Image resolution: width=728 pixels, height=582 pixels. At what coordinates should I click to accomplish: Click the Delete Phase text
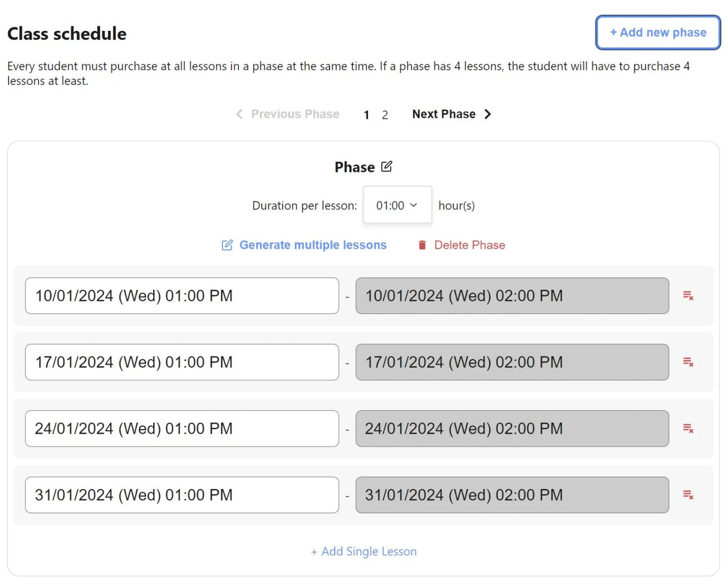click(x=470, y=245)
